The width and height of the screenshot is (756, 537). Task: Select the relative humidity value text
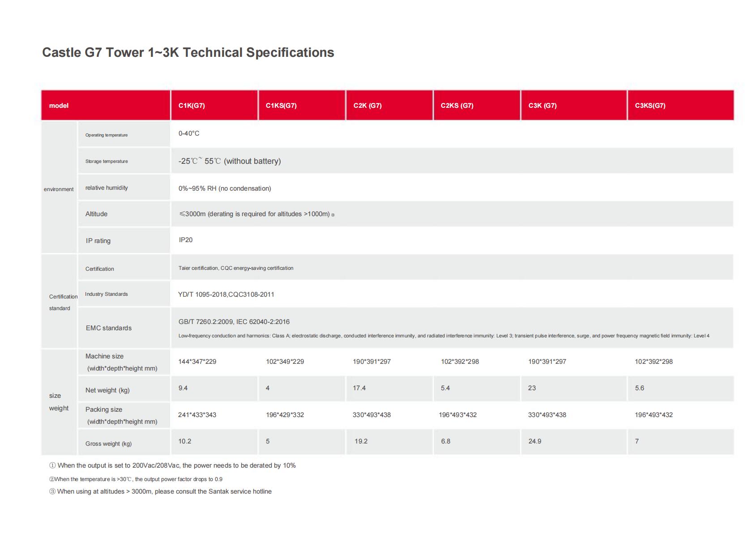[225, 188]
